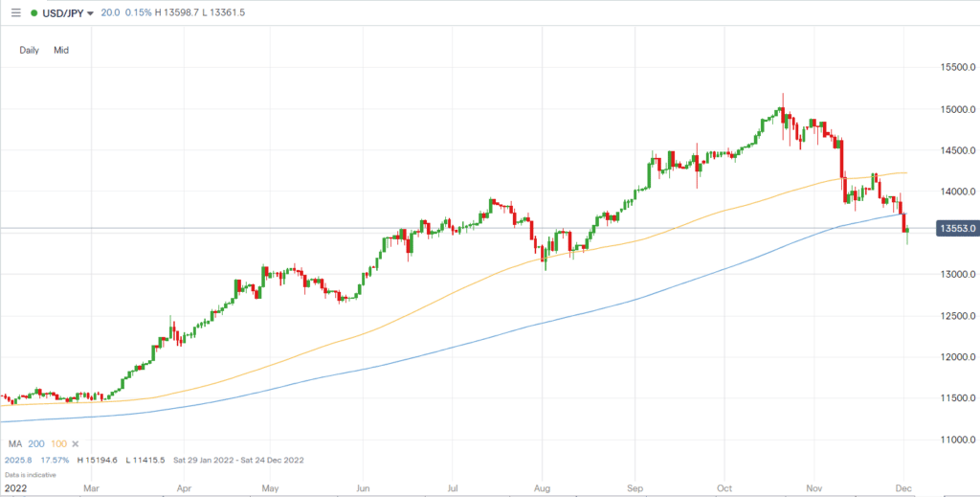
Task: Click the 20.0 change value in header
Action: click(111, 13)
